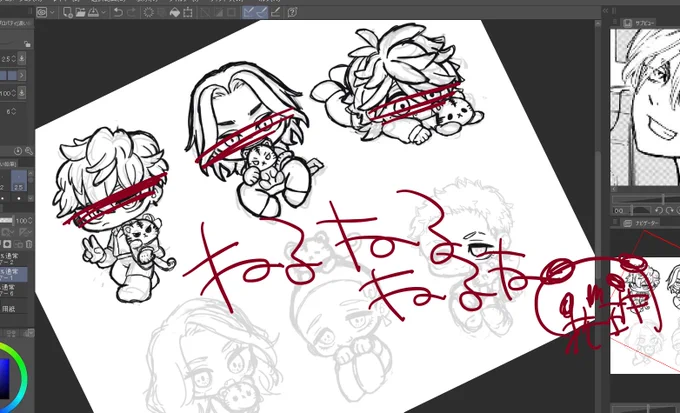This screenshot has width=680, height=413.
Task: Create a new canvas file
Action: pos(68,12)
